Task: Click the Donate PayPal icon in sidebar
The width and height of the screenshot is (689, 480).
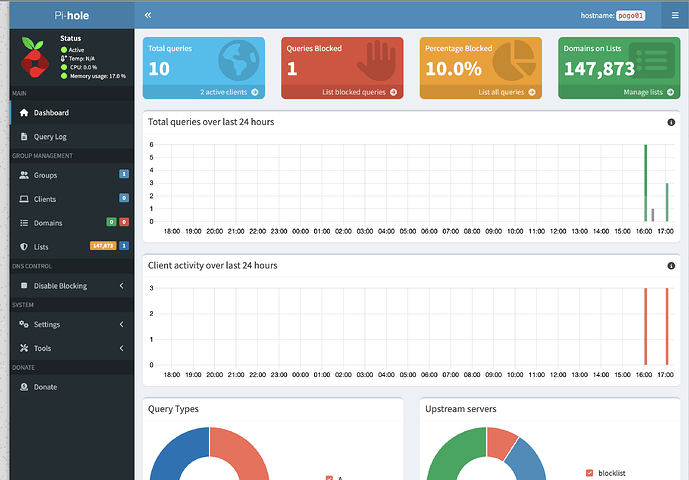Action: 24,387
